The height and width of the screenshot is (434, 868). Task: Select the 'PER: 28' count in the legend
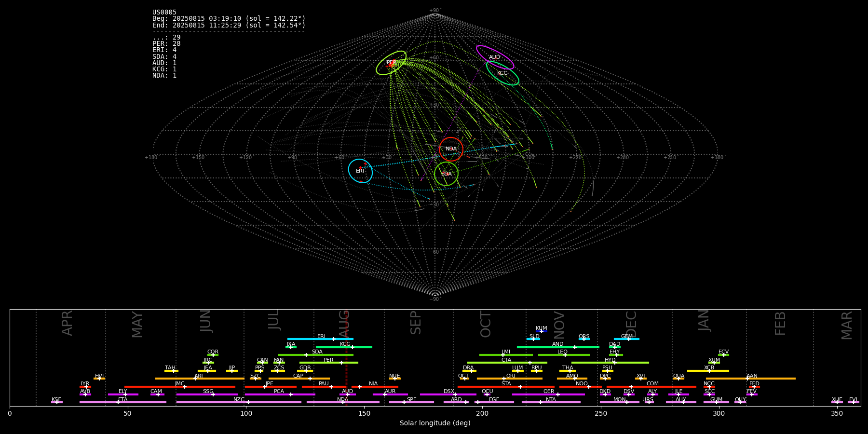pyautogui.click(x=166, y=44)
